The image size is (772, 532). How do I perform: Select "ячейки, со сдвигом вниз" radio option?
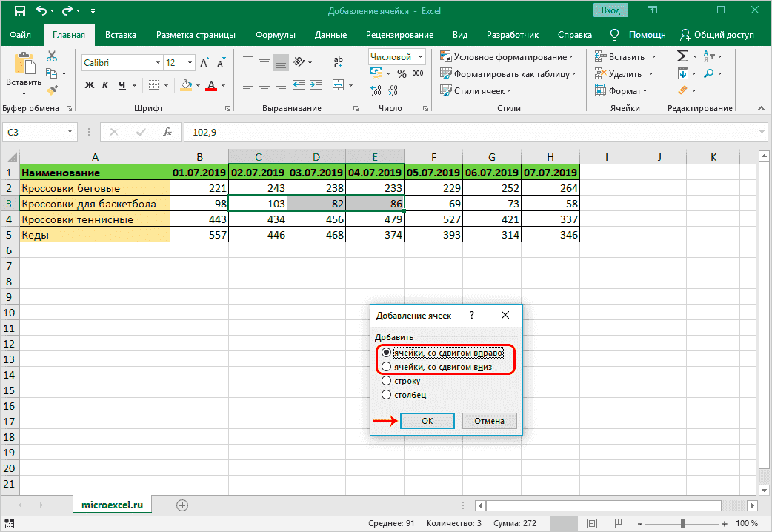click(386, 367)
